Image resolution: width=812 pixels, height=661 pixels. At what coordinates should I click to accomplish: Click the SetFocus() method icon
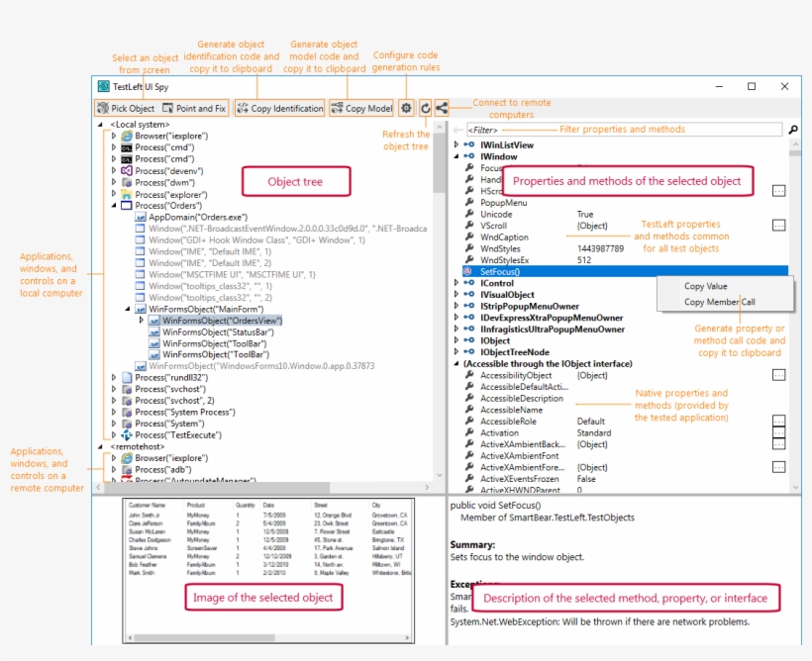pos(467,271)
